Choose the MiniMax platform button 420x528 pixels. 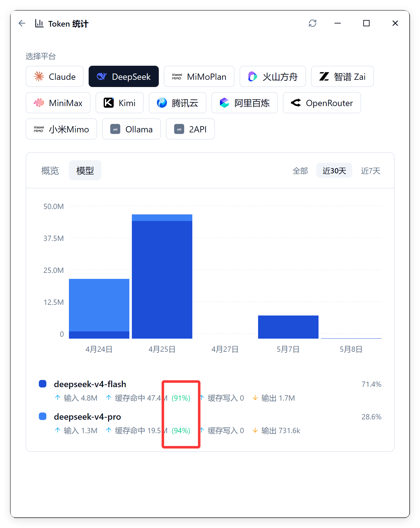[x=58, y=103]
